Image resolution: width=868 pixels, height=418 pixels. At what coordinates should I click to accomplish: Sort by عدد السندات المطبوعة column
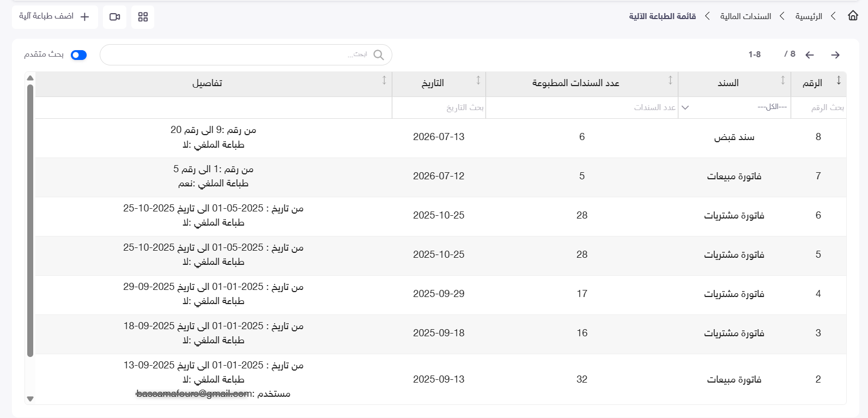(x=670, y=81)
